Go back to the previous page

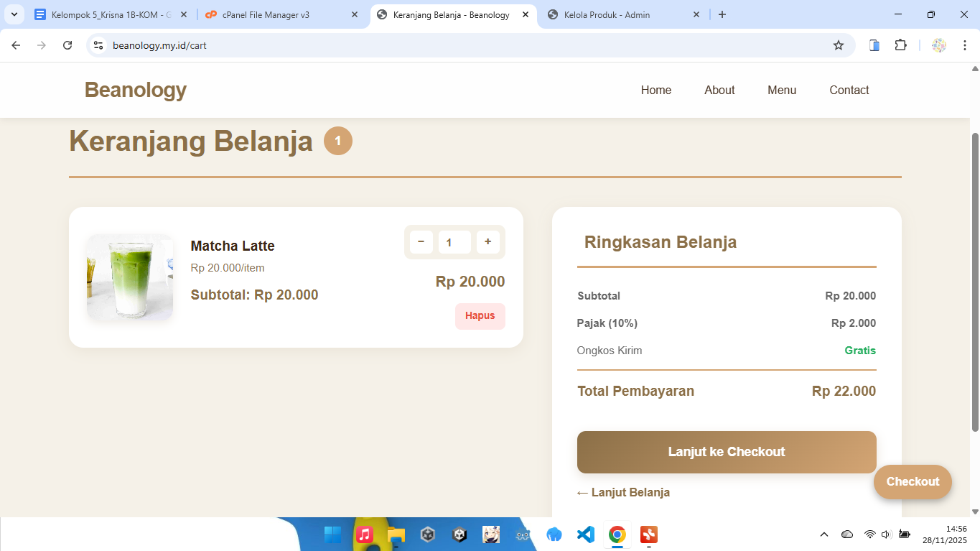tap(16, 45)
